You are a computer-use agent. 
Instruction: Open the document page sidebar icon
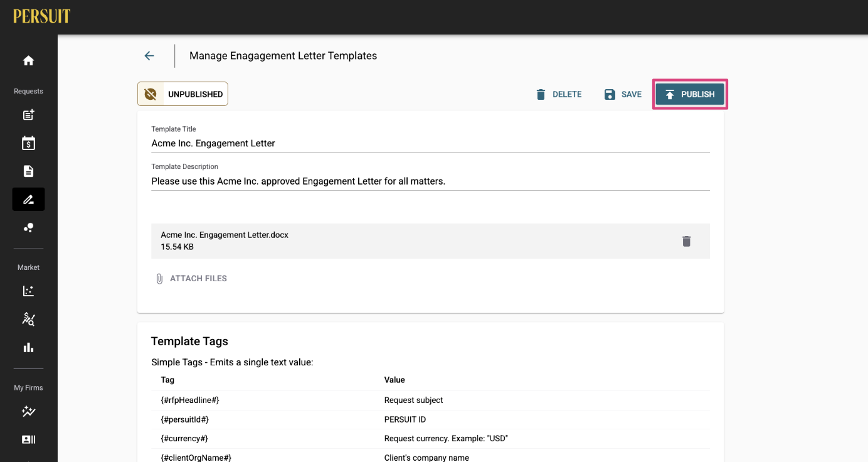(x=28, y=171)
